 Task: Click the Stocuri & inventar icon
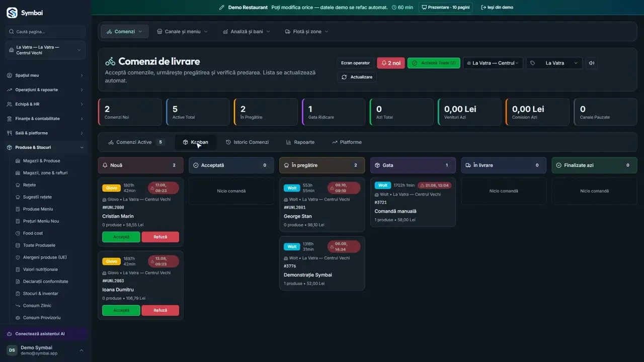coord(18,294)
